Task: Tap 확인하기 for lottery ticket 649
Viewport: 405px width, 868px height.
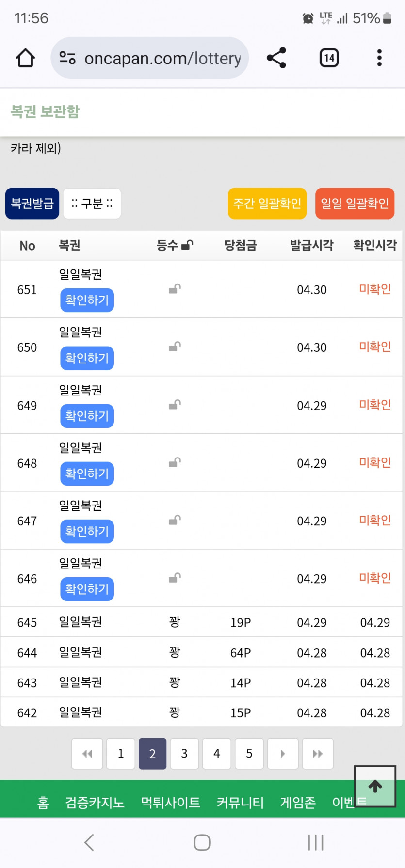Action: pyautogui.click(x=87, y=416)
